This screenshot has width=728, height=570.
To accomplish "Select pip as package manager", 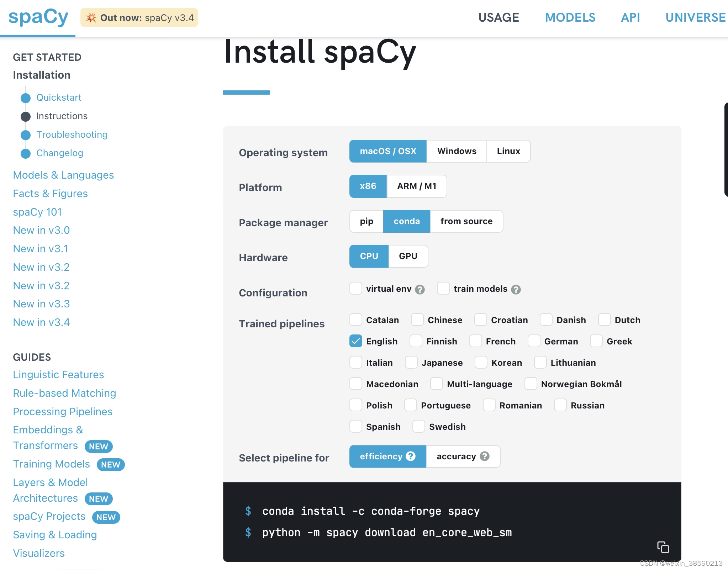I will click(x=366, y=221).
